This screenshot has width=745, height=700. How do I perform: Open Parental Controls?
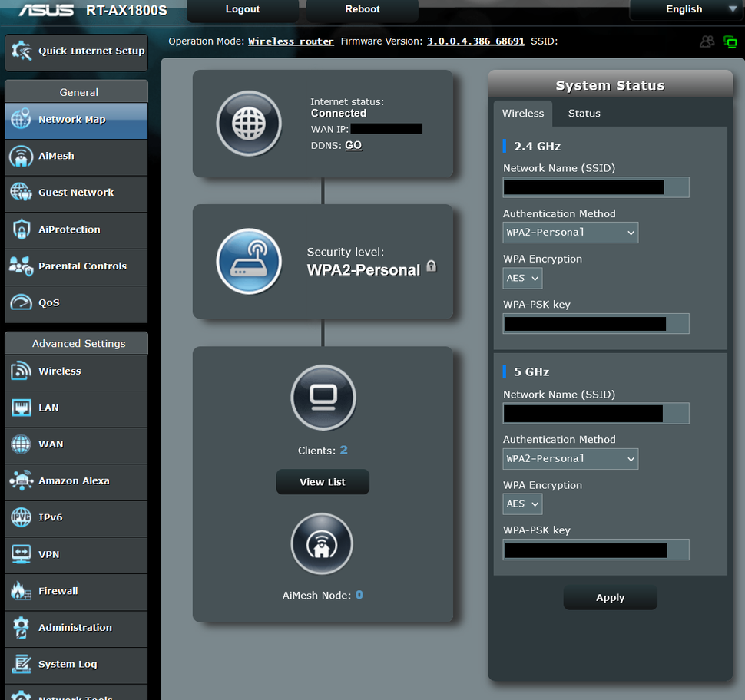pyautogui.click(x=76, y=267)
